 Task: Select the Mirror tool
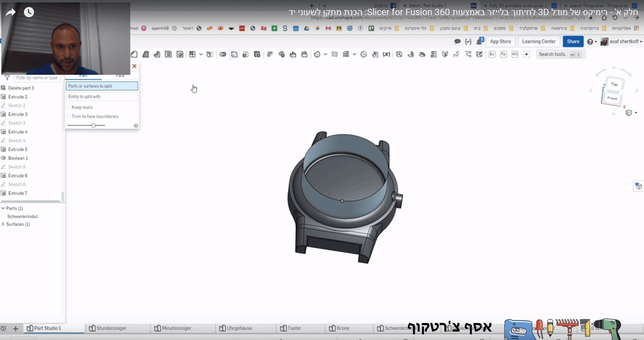pyautogui.click(x=210, y=54)
